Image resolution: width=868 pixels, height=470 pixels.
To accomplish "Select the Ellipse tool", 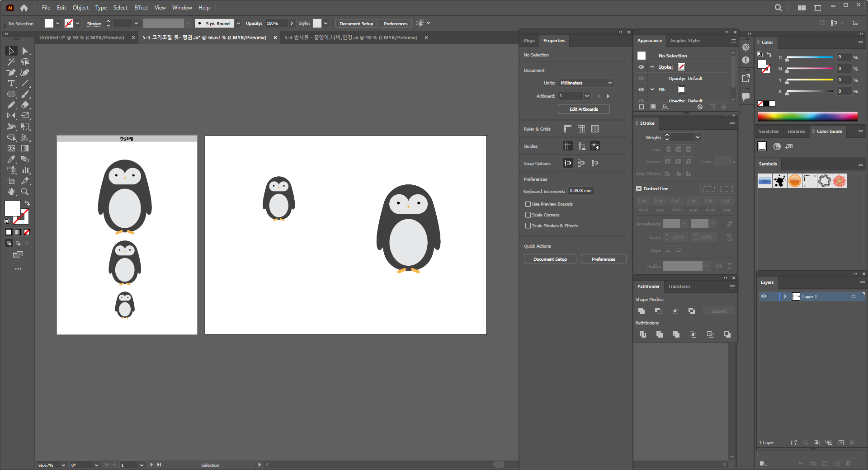I will click(x=11, y=94).
